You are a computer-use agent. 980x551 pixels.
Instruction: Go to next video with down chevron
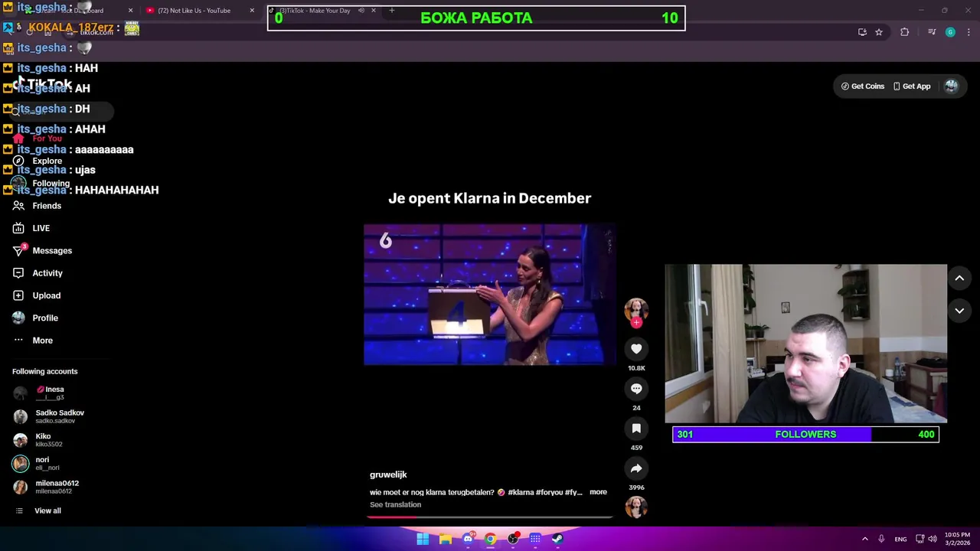[959, 311]
